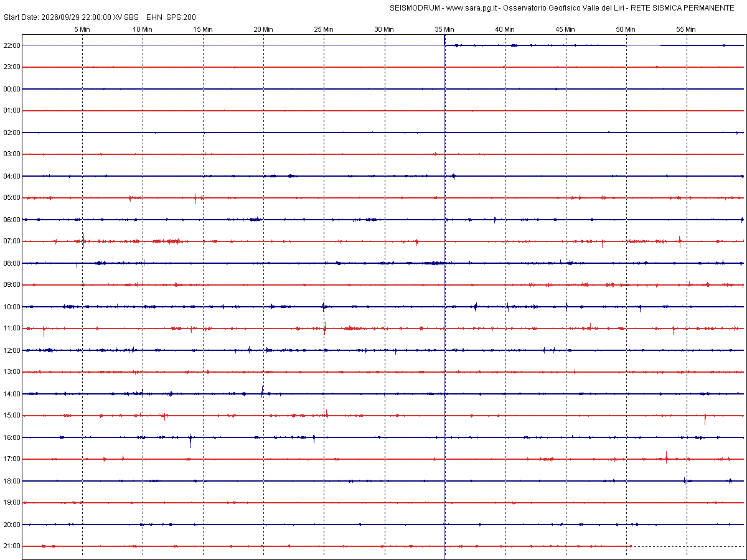Viewport: 747px width, 560px height.
Task: Click the 5 Min time axis label
Action: [82, 29]
